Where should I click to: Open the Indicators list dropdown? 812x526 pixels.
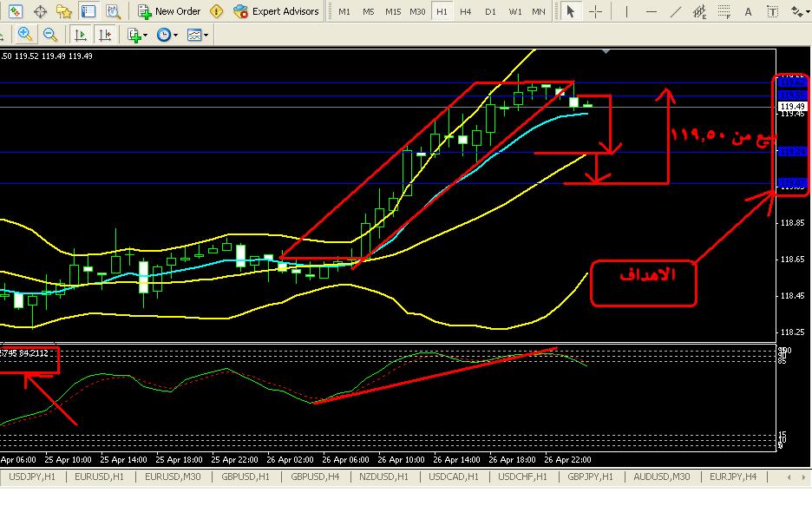click(x=137, y=35)
